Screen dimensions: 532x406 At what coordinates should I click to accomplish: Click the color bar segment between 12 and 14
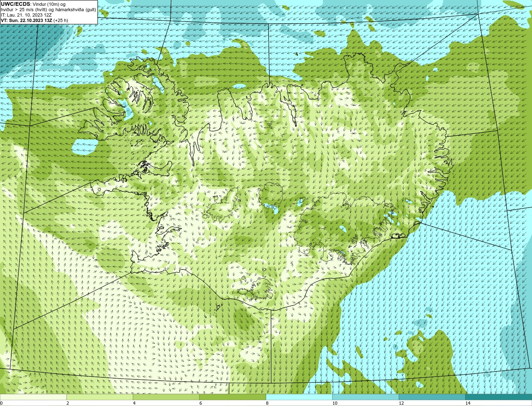(x=432, y=397)
